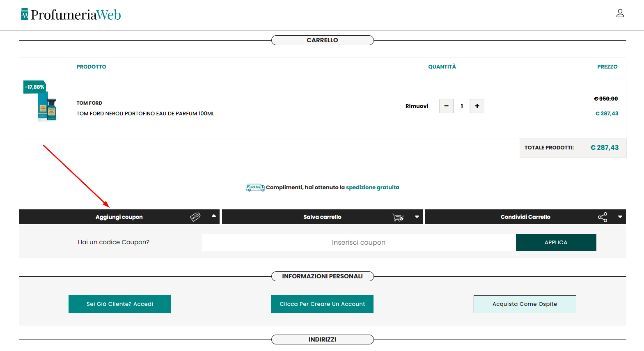Select the Condividi Carrello tab
Screen dimensions: 644x351
[525, 217]
